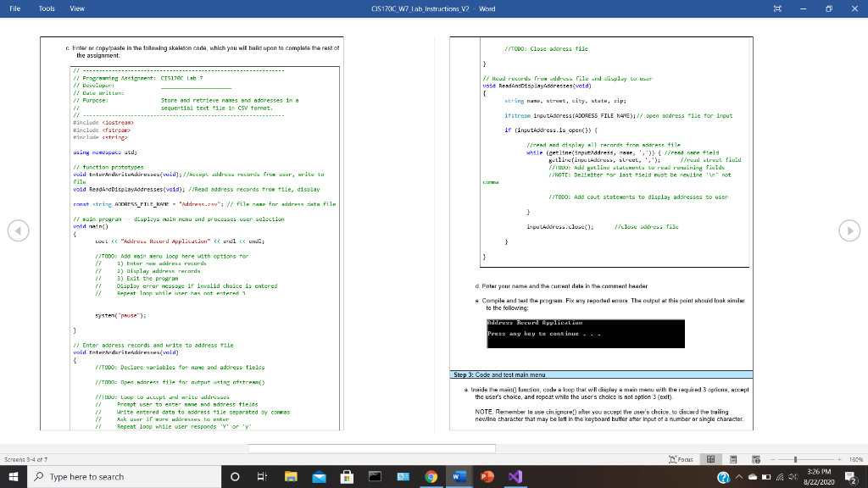This screenshot has height=488, width=868.
Task: Toggle Focus mode in the status bar
Action: [681, 459]
